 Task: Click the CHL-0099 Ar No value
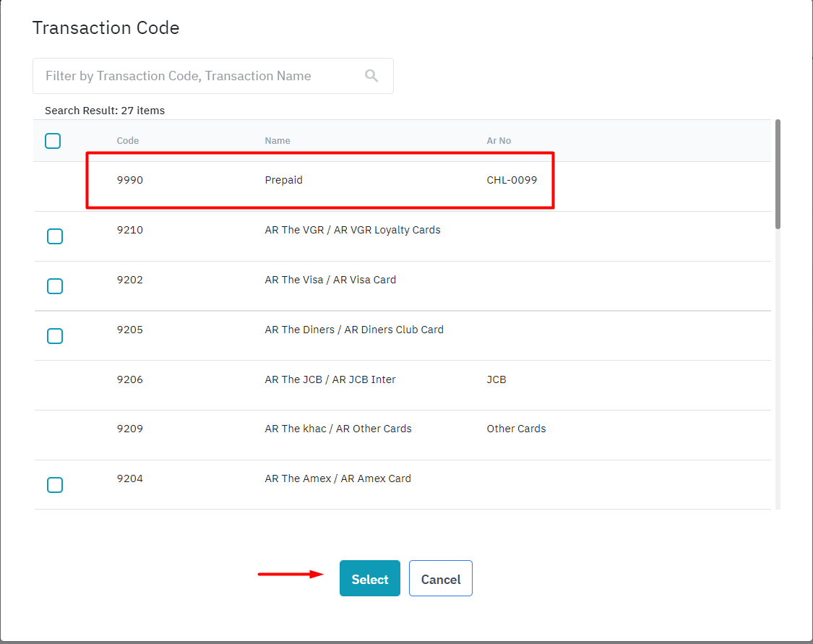[512, 180]
